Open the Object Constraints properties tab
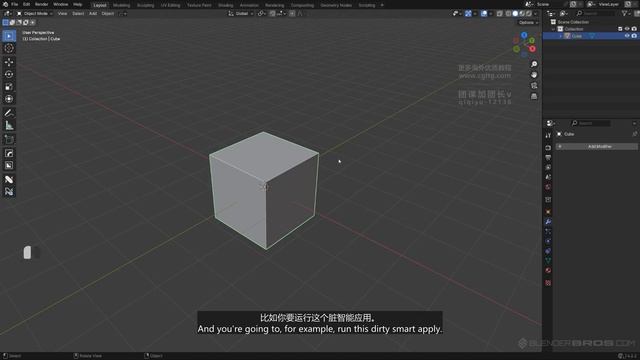Screen dimensions: 640x360 tap(548, 251)
